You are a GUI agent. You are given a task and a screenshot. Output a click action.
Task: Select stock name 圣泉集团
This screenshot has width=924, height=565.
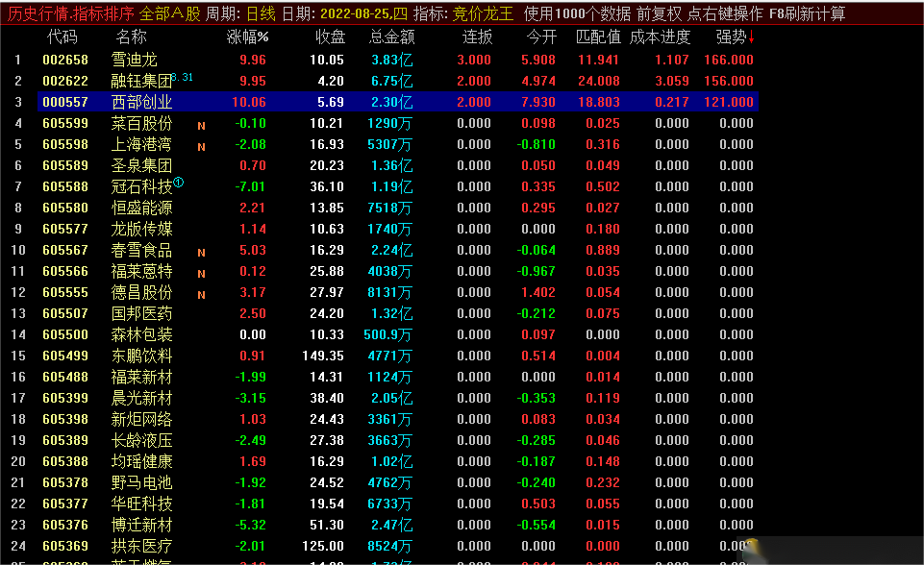click(141, 165)
